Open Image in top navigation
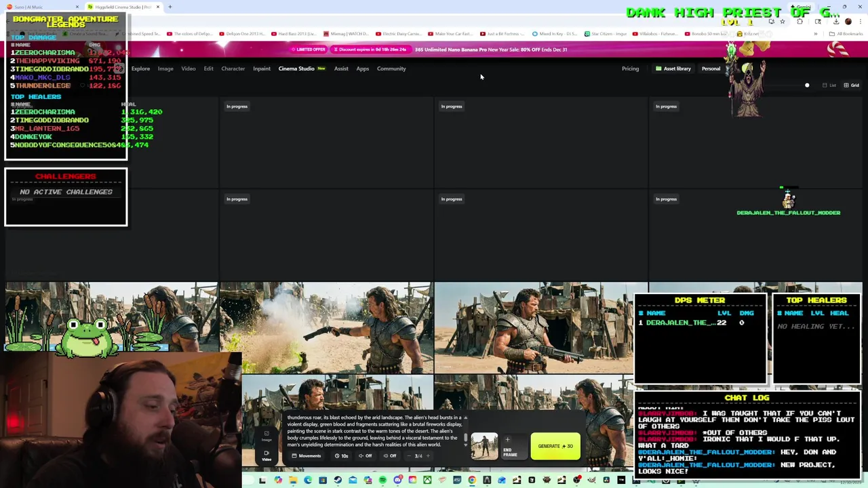 [165, 68]
